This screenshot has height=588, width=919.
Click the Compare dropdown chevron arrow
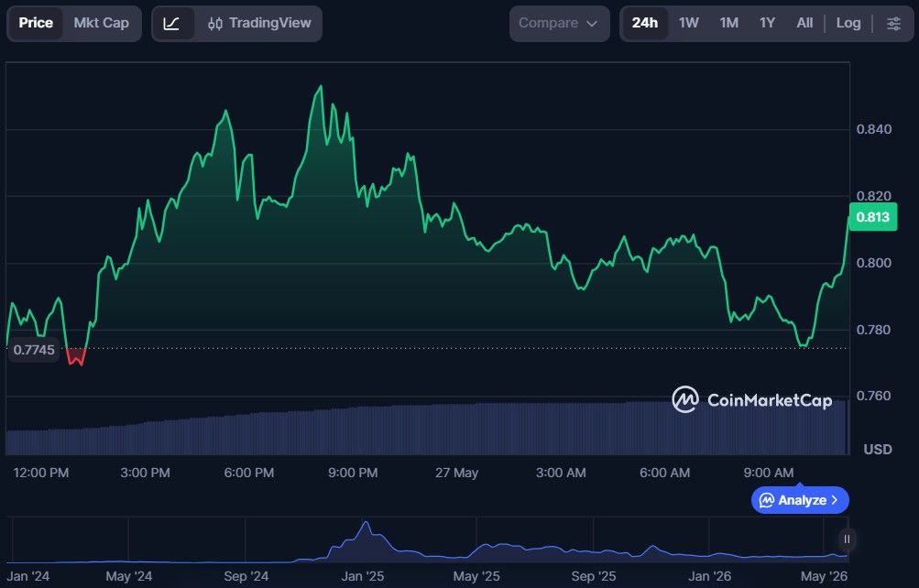(592, 24)
